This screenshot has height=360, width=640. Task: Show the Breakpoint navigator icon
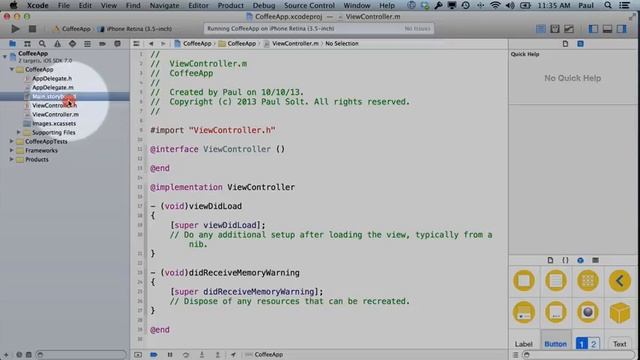102,44
